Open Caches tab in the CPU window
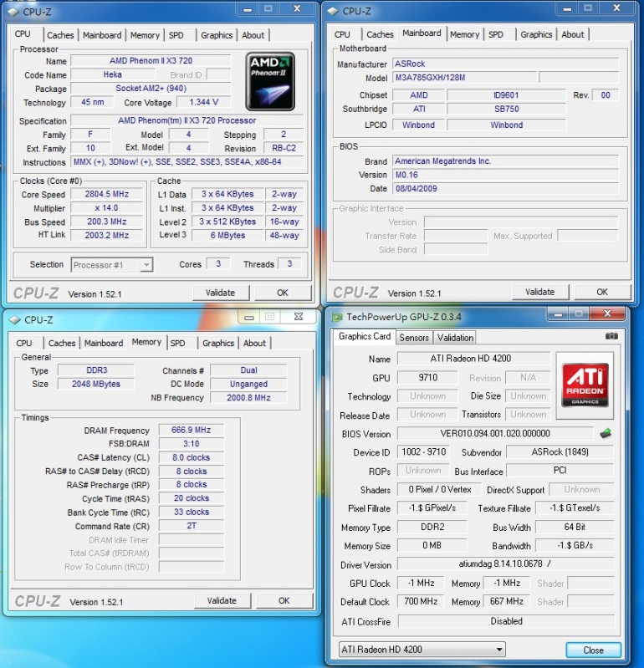Image resolution: width=644 pixels, height=668 pixels. (x=60, y=35)
